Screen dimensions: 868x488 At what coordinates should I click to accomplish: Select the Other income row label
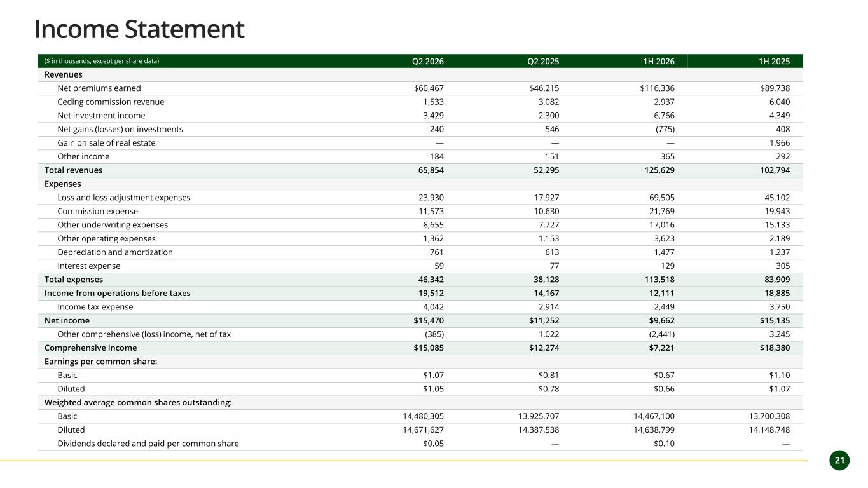(x=83, y=156)
